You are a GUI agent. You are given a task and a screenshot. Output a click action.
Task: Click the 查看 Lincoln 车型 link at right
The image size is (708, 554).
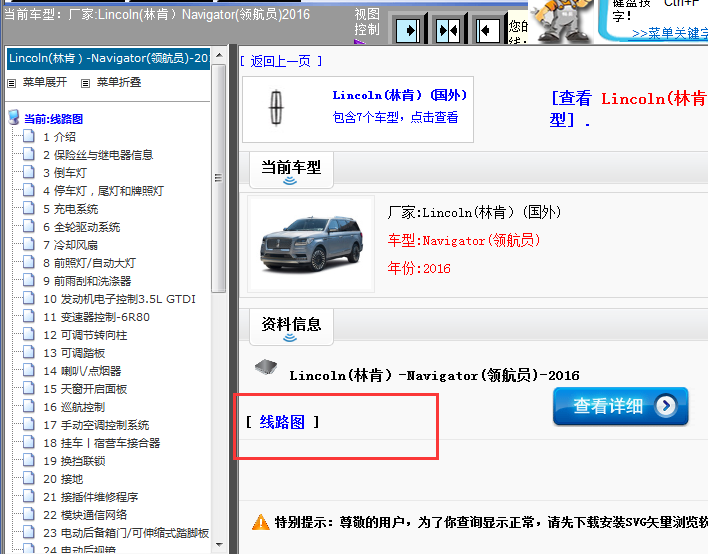pyautogui.click(x=629, y=109)
